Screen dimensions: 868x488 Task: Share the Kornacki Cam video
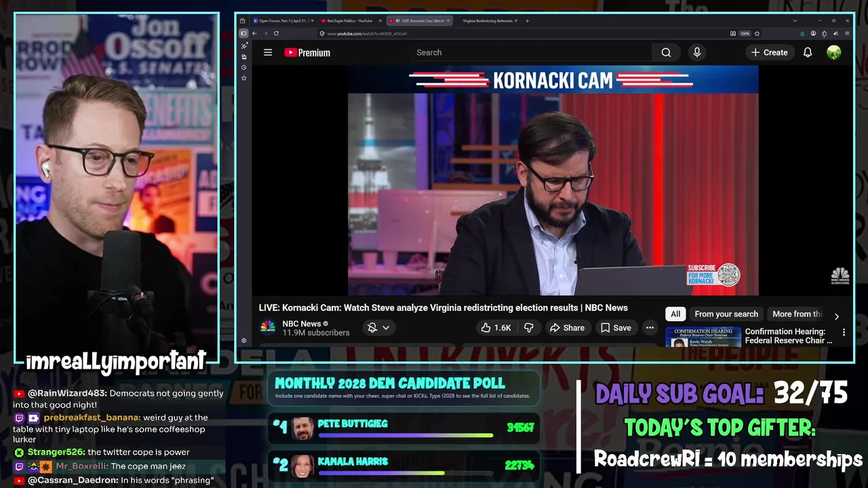(567, 327)
